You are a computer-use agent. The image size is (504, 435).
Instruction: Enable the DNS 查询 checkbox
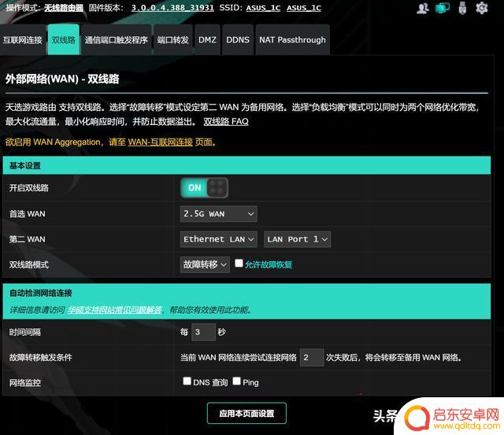[x=187, y=381]
